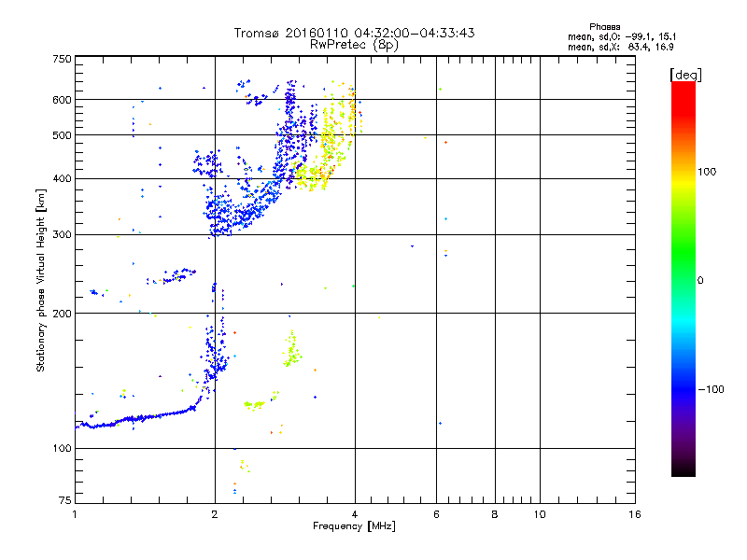Click the plot title 'Tromsø 20160110 04:32:00-04:33:43'
This screenshot has height=560, width=747.
(x=354, y=33)
